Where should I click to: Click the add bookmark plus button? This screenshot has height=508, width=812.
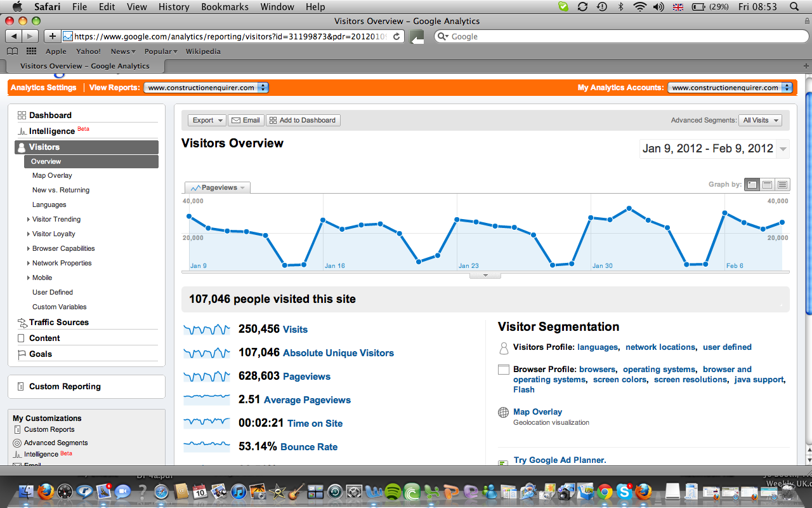[53, 36]
